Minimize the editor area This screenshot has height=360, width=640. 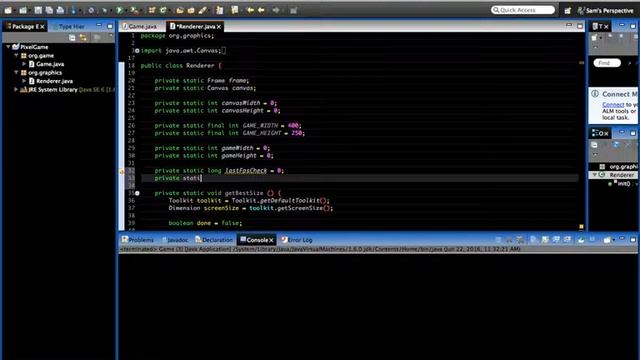[569, 26]
